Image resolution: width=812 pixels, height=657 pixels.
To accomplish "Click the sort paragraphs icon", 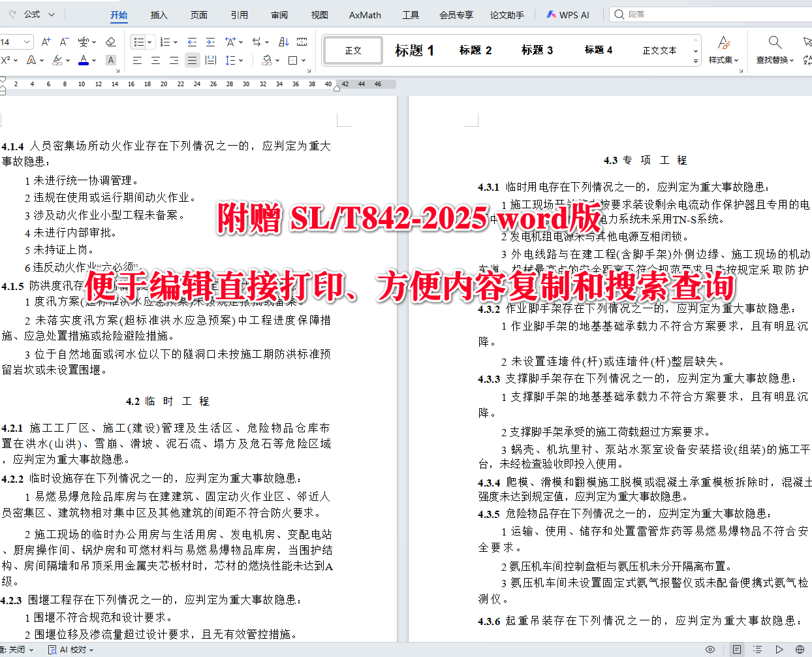I will [x=285, y=42].
